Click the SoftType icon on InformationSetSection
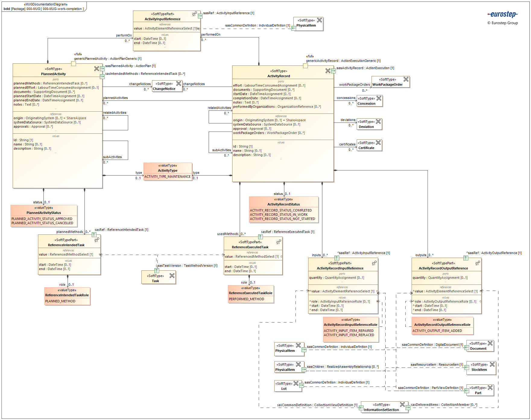The image size is (531, 420). [x=403, y=404]
